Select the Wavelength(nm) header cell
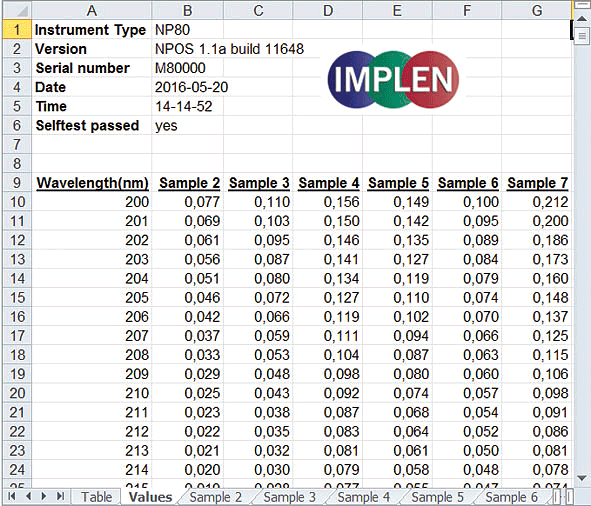This screenshot has width=591, height=506. pyautogui.click(x=92, y=182)
